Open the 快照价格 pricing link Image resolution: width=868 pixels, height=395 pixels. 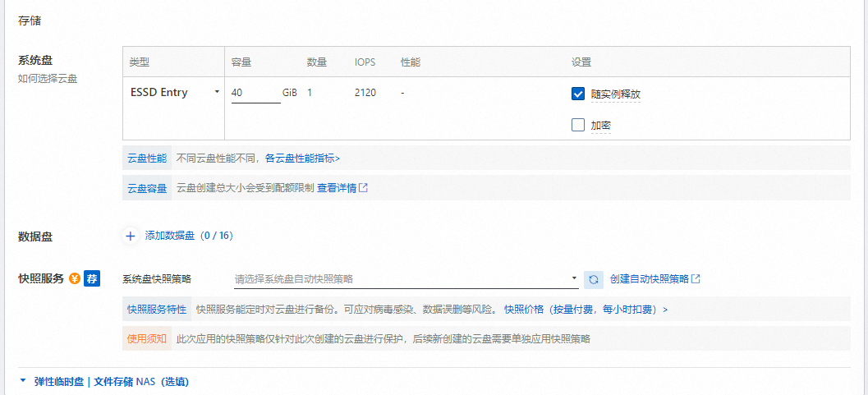tap(586, 310)
